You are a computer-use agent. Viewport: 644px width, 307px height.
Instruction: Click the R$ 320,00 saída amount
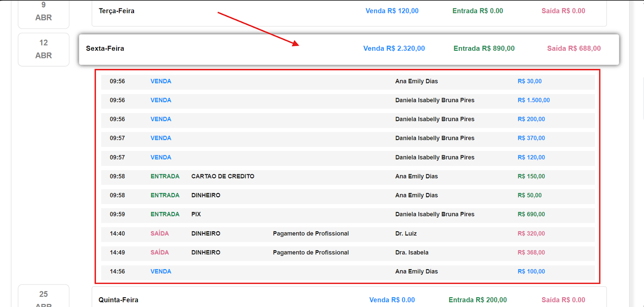(x=531, y=233)
